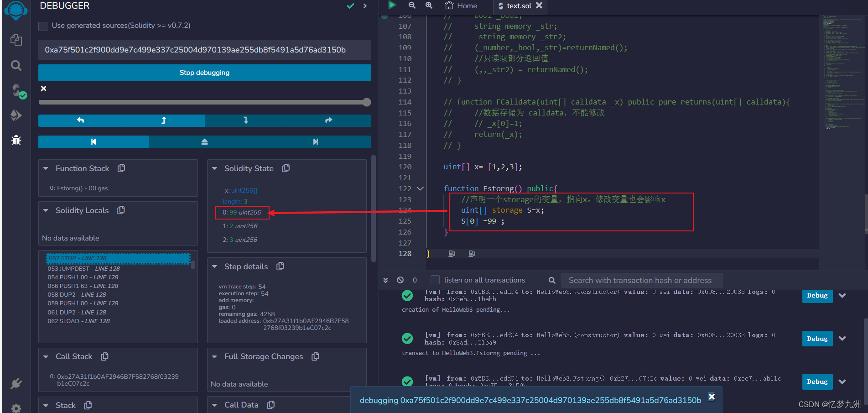Fold the Fstorng function at line 122
This screenshot has height=413, width=868.
(420, 188)
